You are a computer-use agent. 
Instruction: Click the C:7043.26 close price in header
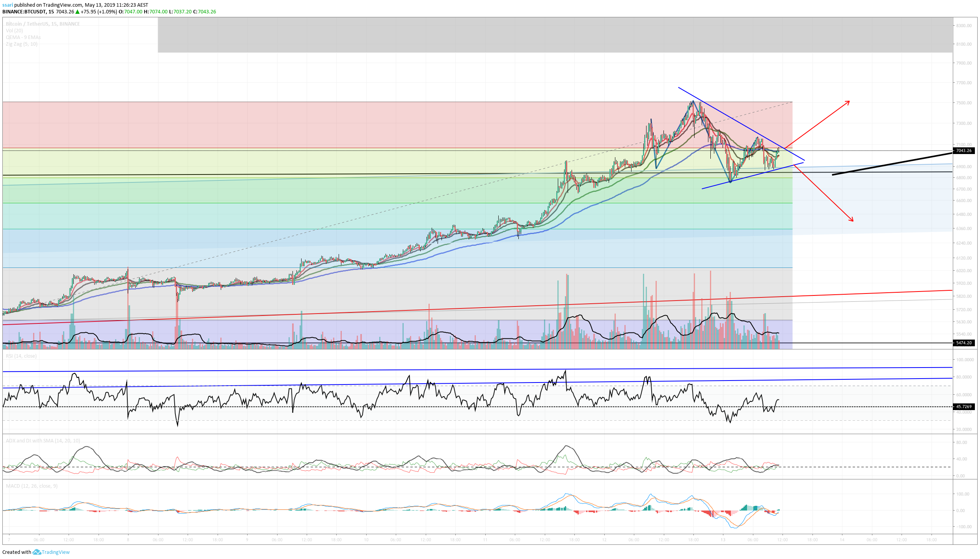[205, 12]
